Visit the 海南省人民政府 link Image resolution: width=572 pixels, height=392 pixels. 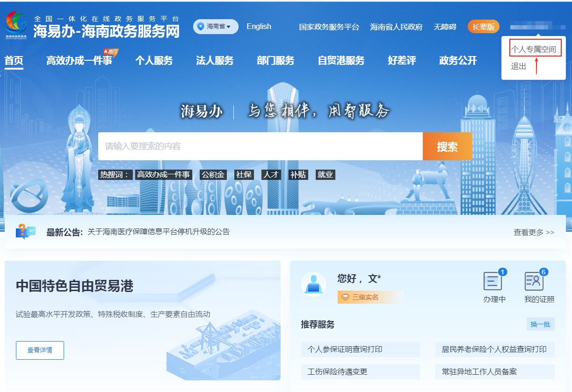396,27
